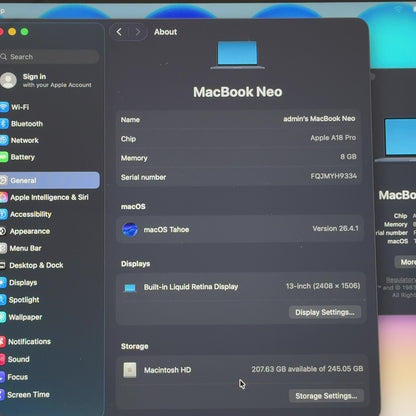The height and width of the screenshot is (416, 416).
Task: Select the Bluetooth sidebar icon
Action: [x=4, y=124]
